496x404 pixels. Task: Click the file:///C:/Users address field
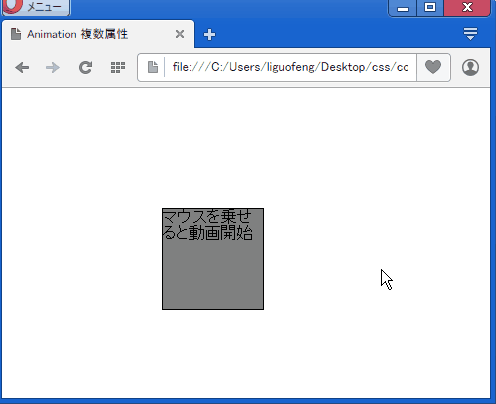point(290,67)
